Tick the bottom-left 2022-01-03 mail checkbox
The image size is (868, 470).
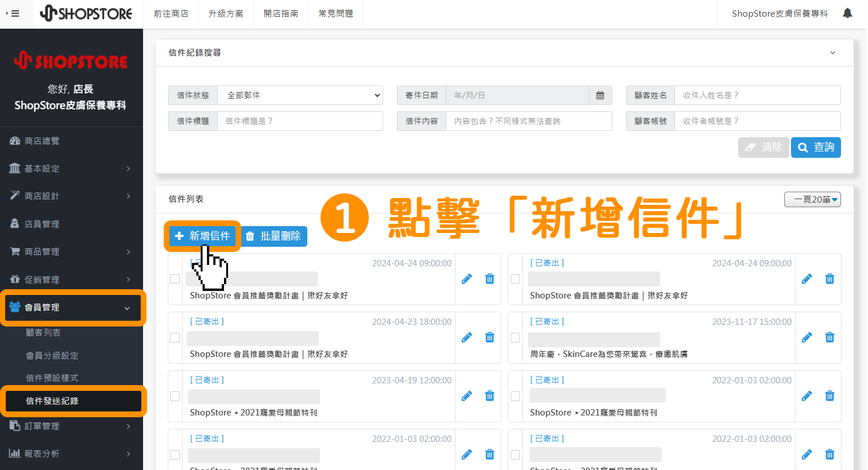[x=175, y=455]
